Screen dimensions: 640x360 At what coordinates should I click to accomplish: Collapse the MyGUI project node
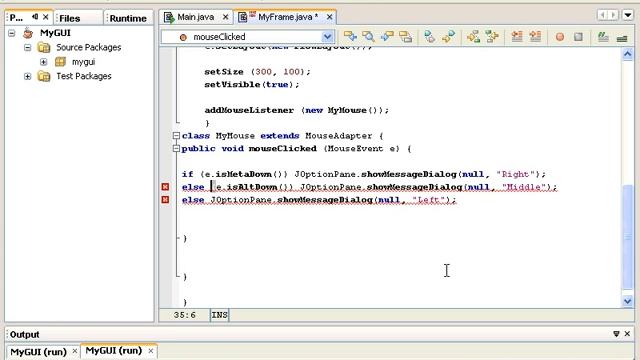pyautogui.click(x=12, y=33)
